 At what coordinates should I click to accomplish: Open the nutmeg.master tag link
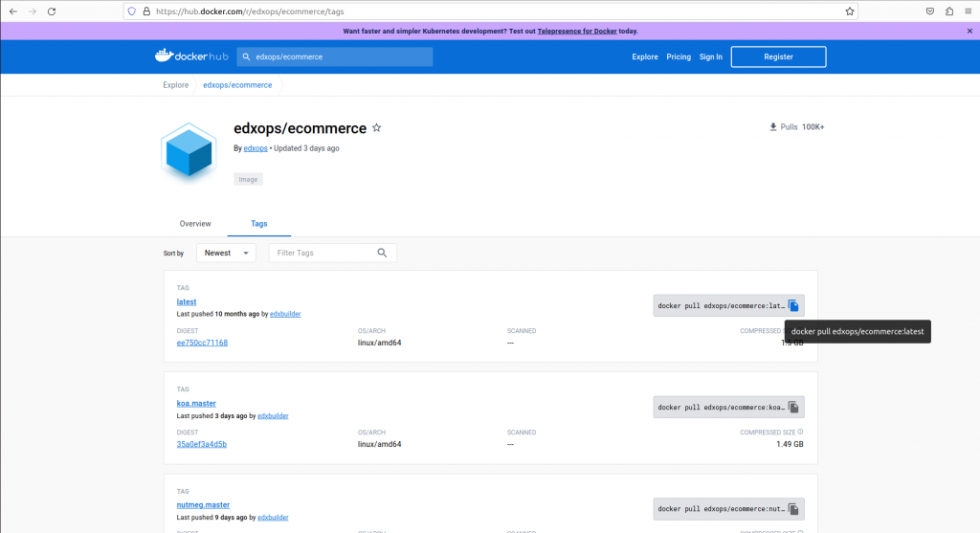203,505
